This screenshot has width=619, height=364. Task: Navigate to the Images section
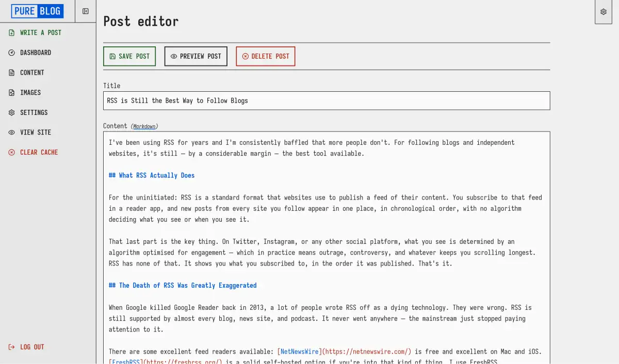(x=30, y=93)
